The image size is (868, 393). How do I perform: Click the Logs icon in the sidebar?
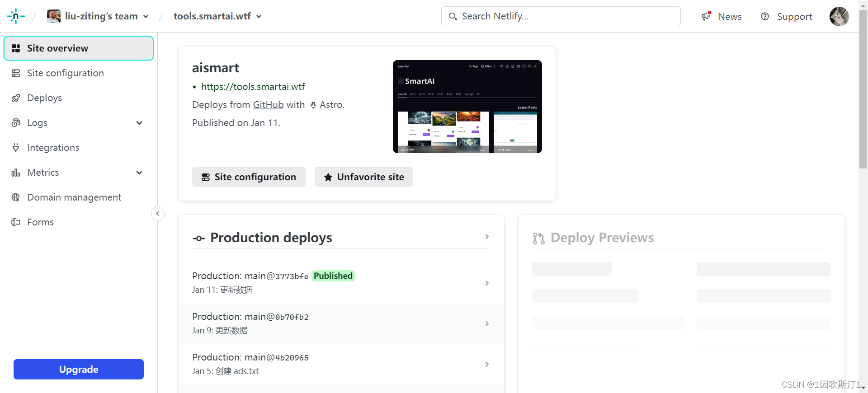(x=16, y=123)
